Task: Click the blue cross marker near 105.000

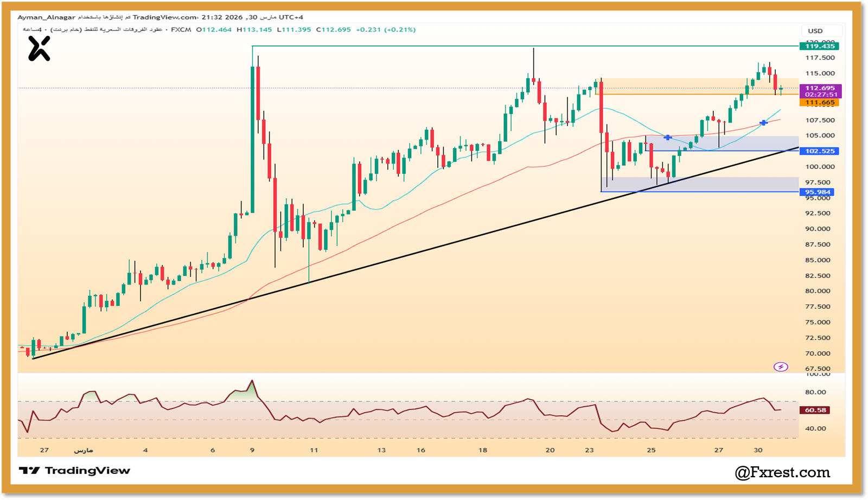Action: 668,138
